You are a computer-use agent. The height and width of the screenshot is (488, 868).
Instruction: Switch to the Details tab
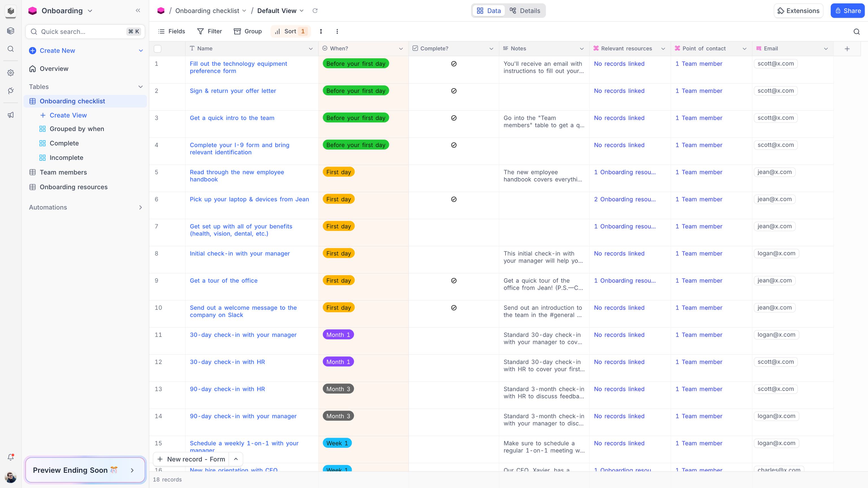[525, 11]
